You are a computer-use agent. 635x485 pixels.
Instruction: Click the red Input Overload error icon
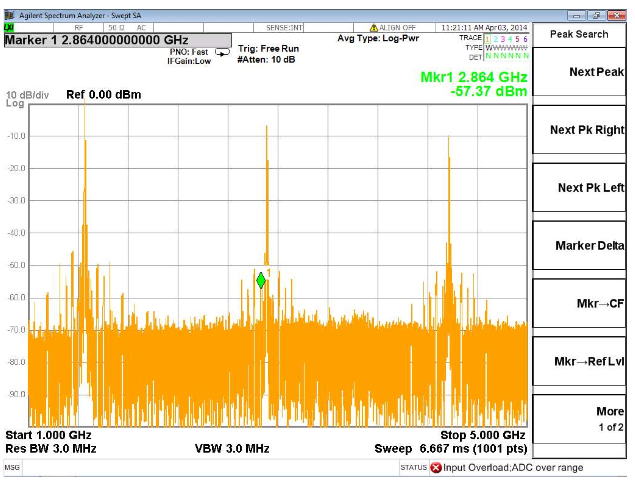coord(435,467)
